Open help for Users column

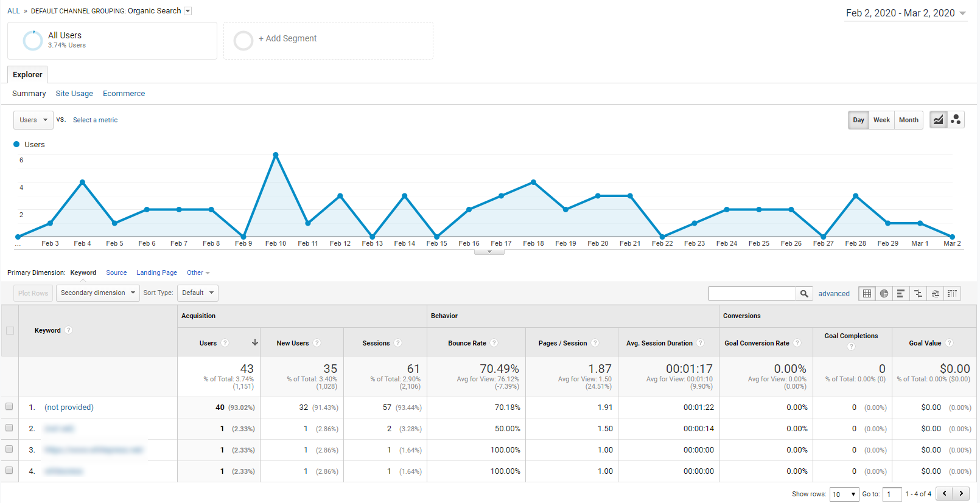(x=225, y=343)
